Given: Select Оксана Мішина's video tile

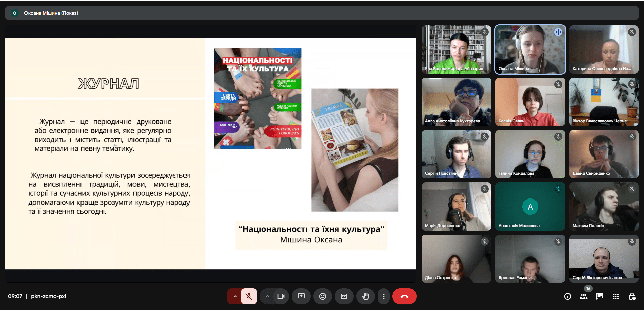Looking at the screenshot, I should (x=530, y=49).
